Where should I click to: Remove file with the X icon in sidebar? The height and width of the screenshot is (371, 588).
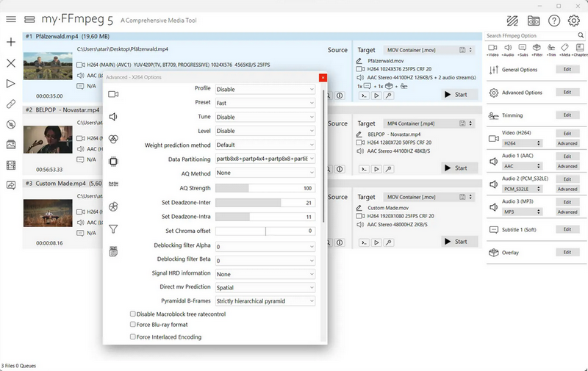tap(11, 63)
